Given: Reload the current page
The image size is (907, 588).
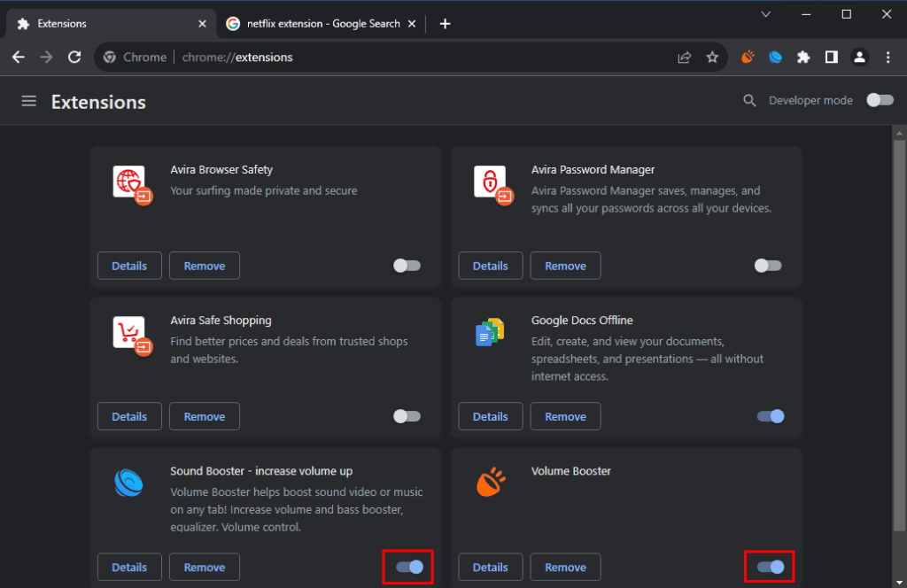Looking at the screenshot, I should [x=74, y=58].
